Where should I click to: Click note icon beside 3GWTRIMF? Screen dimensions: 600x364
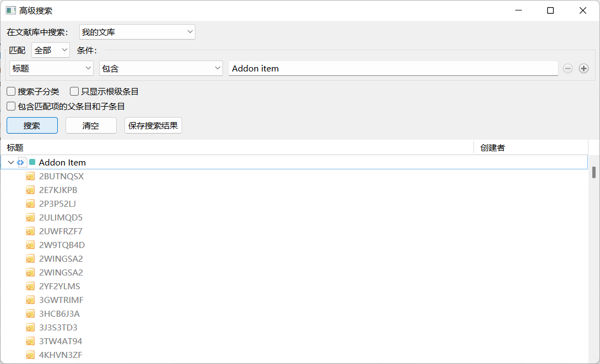[30, 300]
